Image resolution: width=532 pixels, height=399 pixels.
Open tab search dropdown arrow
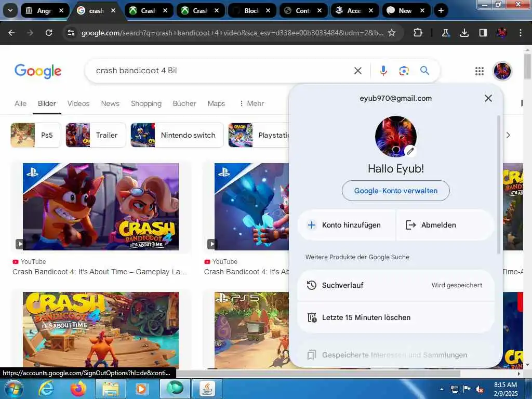(x=10, y=10)
